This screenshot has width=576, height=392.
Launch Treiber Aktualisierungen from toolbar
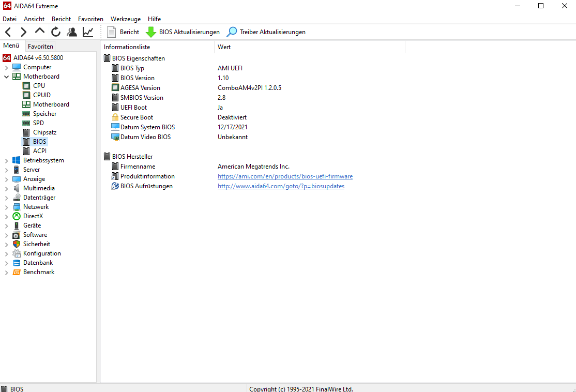pyautogui.click(x=266, y=32)
